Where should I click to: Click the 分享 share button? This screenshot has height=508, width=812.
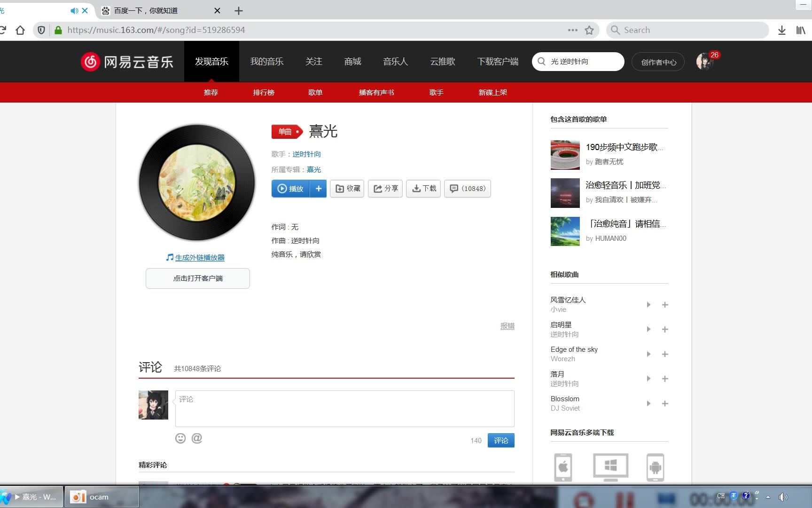click(x=385, y=189)
